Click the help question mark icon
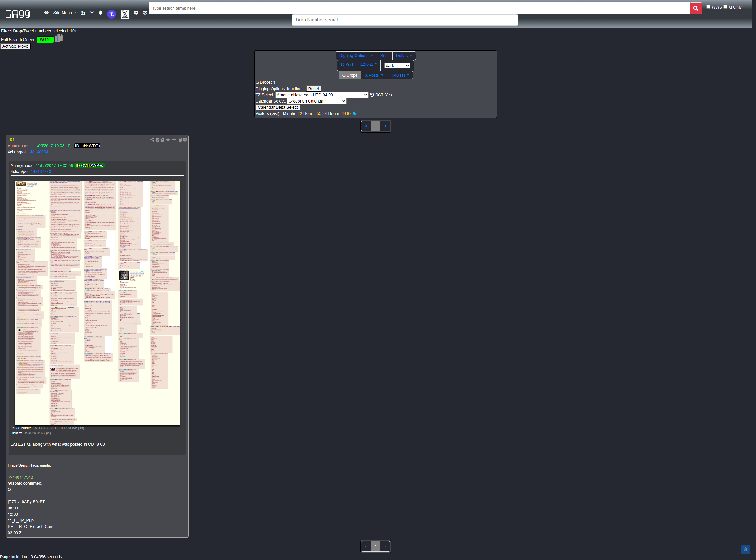756x560 pixels. point(145,13)
